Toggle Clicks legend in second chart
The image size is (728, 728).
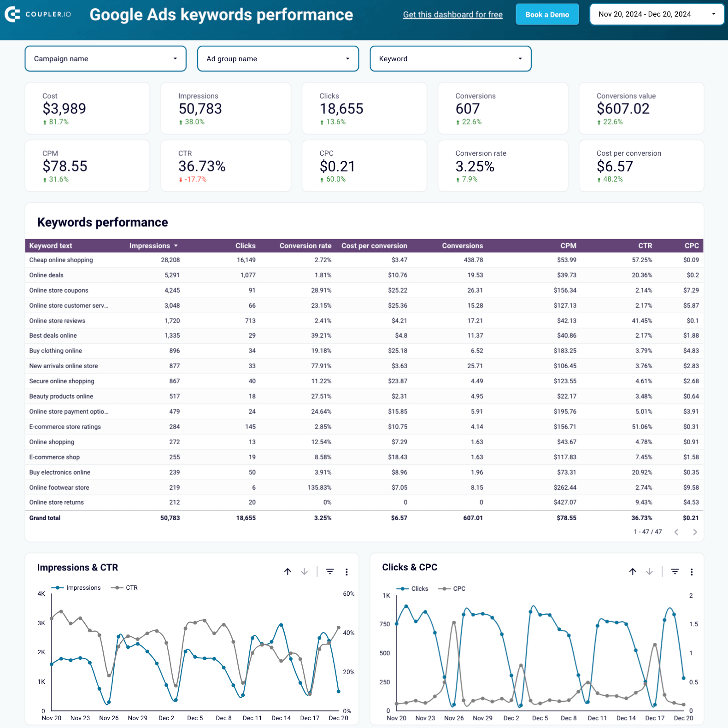(x=412, y=589)
